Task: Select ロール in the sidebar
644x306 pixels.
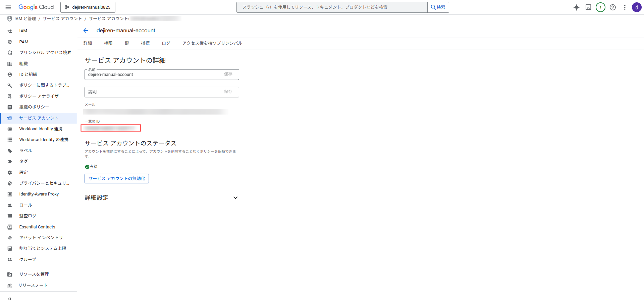Action: coord(25,205)
